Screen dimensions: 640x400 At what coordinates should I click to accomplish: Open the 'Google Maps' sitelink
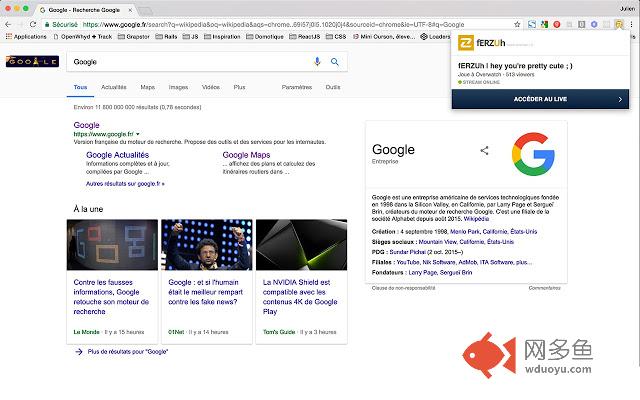tap(246, 155)
